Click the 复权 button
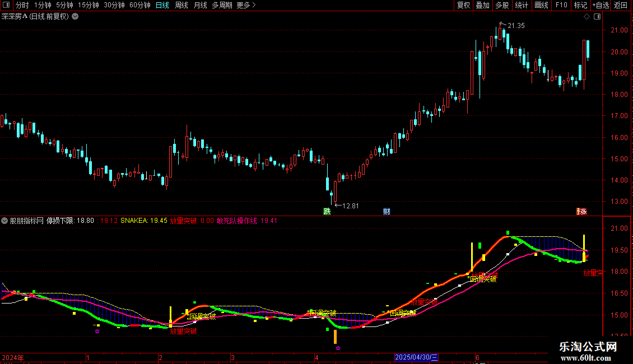 (x=463, y=5)
